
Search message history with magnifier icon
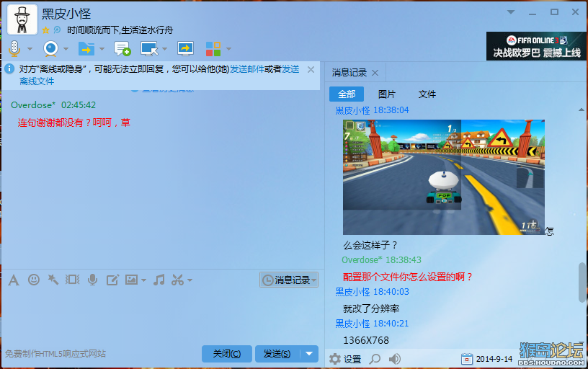pyautogui.click(x=375, y=359)
